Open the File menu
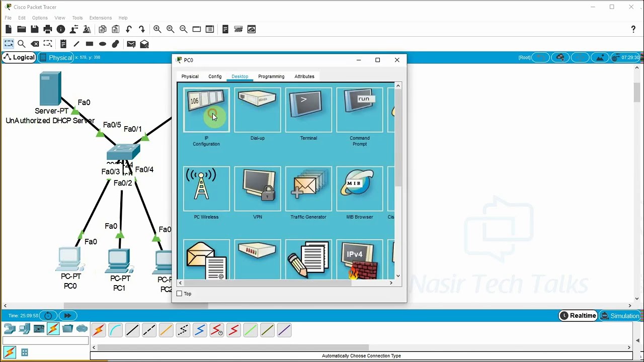The height and width of the screenshot is (362, 644). pos(8,18)
